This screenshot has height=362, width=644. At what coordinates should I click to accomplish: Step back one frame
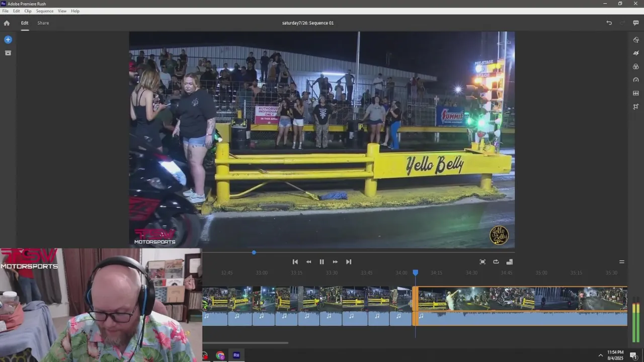pyautogui.click(x=308, y=262)
